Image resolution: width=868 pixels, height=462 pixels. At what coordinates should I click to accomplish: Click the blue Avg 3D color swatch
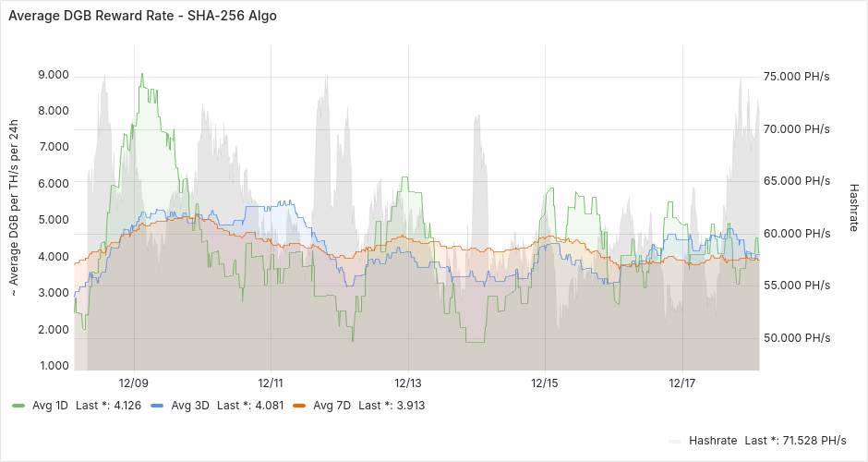tap(157, 405)
